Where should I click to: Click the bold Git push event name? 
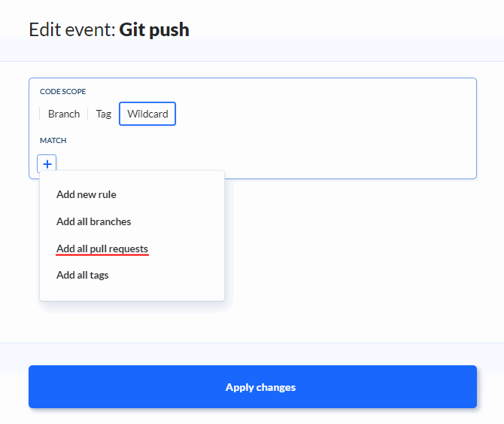click(x=154, y=30)
